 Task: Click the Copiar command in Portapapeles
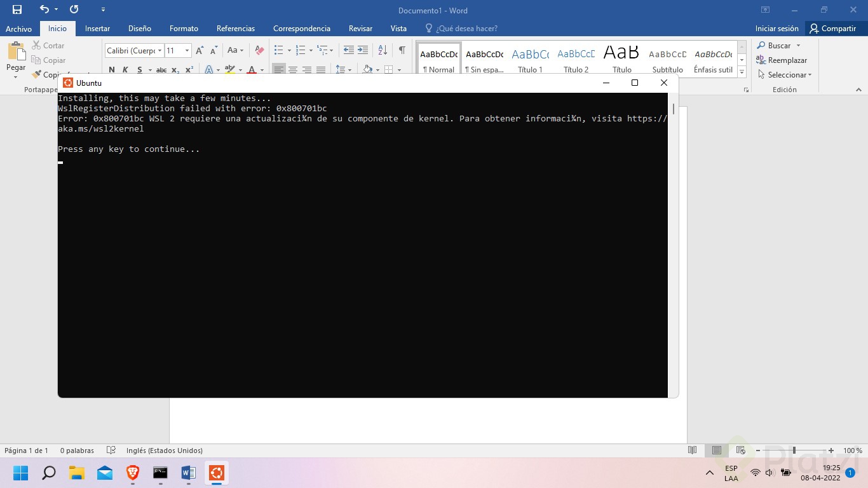coord(48,60)
